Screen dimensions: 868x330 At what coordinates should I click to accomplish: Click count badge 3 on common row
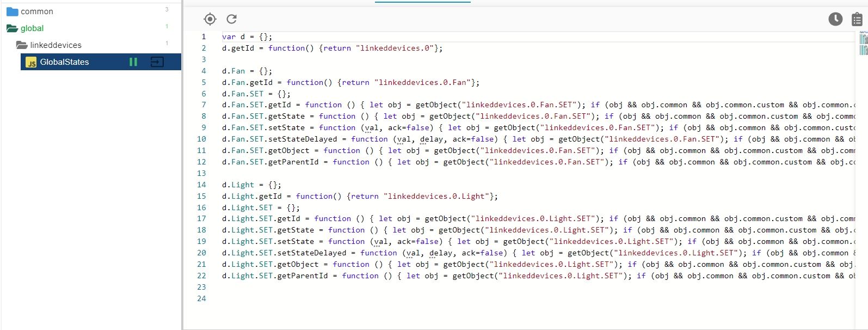click(167, 9)
